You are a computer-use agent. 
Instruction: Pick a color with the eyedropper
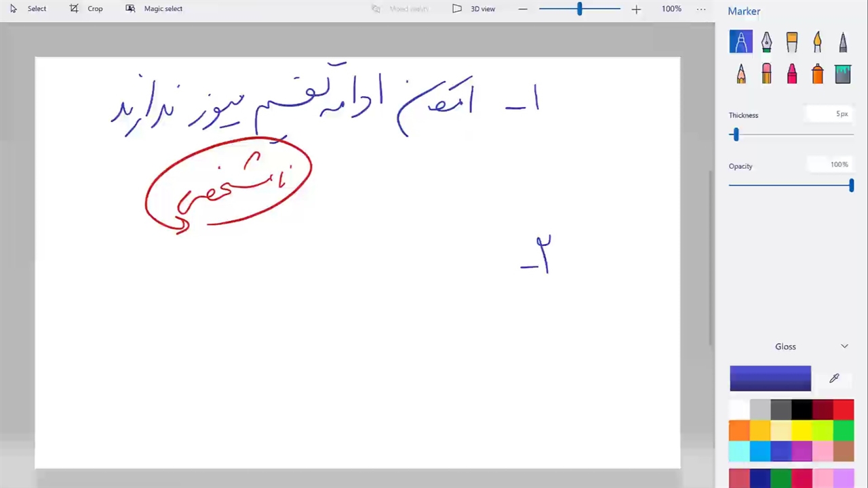coord(834,378)
